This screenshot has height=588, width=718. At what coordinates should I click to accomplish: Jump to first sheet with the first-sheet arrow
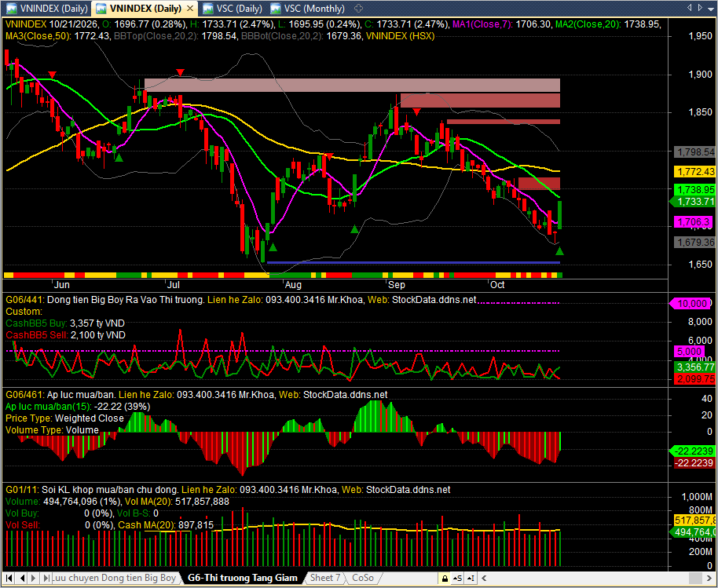point(9,578)
